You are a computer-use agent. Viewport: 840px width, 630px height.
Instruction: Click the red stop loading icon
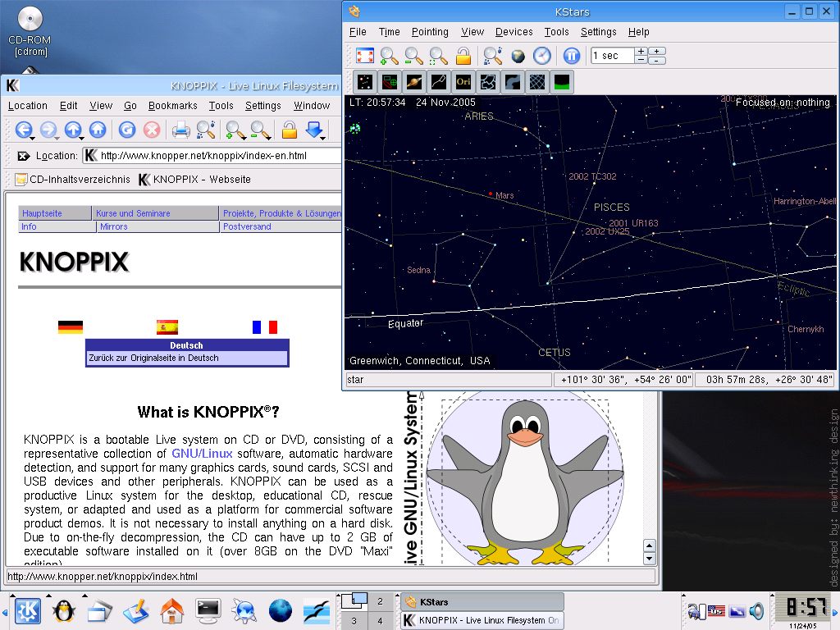click(x=152, y=129)
